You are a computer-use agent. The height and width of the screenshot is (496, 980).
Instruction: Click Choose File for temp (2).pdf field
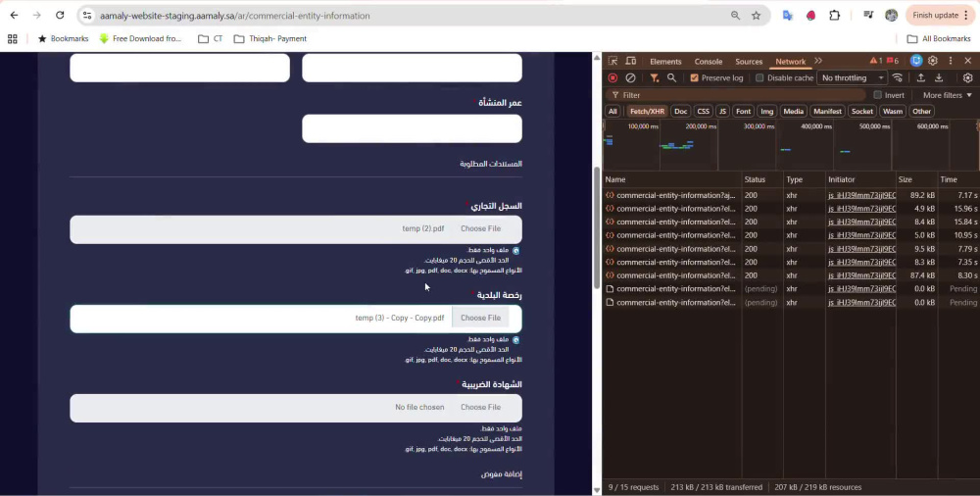(x=480, y=228)
